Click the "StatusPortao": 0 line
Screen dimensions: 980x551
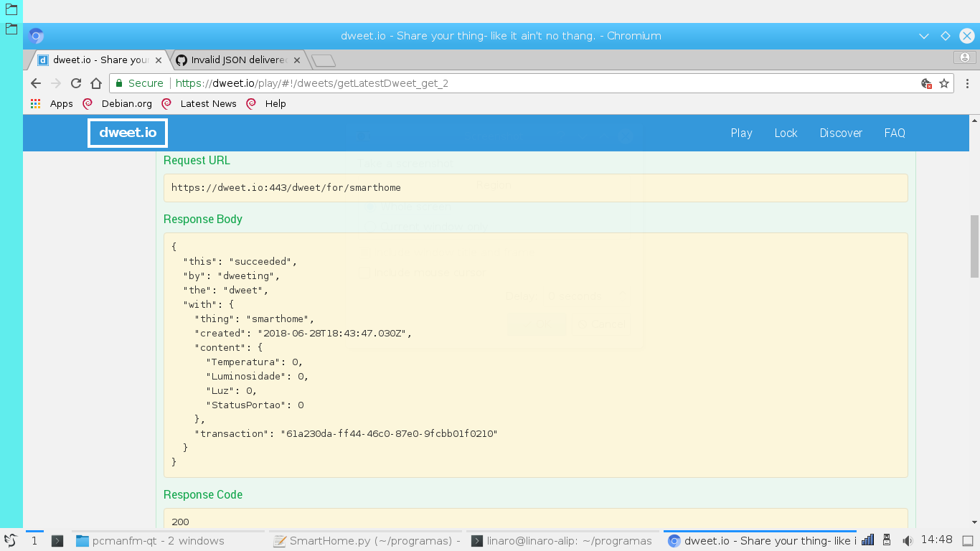point(255,405)
